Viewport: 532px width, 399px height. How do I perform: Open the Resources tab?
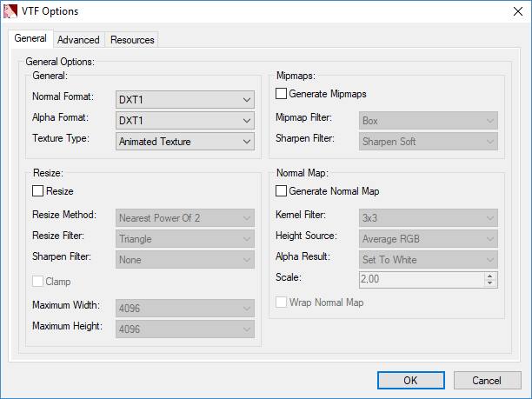(132, 40)
